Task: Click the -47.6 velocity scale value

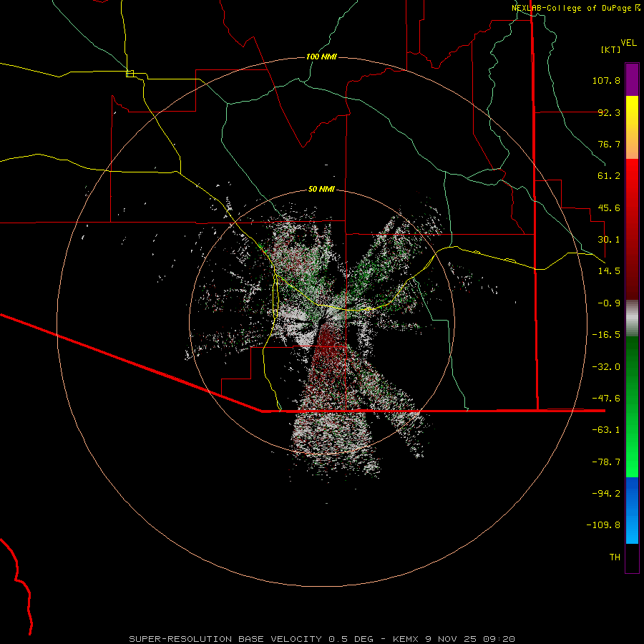Action: [606, 399]
